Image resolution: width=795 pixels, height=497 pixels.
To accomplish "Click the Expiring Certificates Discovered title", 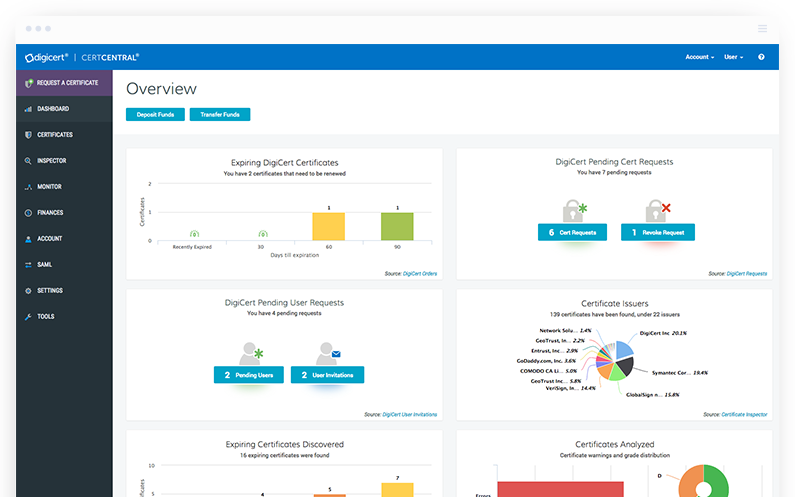I will [x=284, y=444].
